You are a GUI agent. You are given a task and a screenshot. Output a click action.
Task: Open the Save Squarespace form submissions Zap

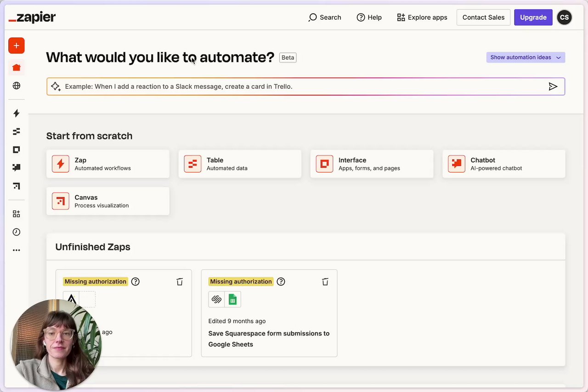click(x=269, y=339)
